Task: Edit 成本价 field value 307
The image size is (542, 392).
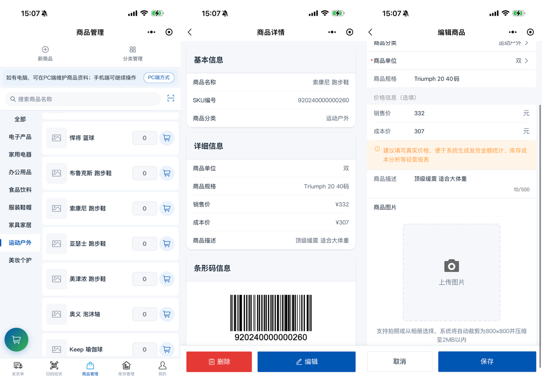Action: 452,131
